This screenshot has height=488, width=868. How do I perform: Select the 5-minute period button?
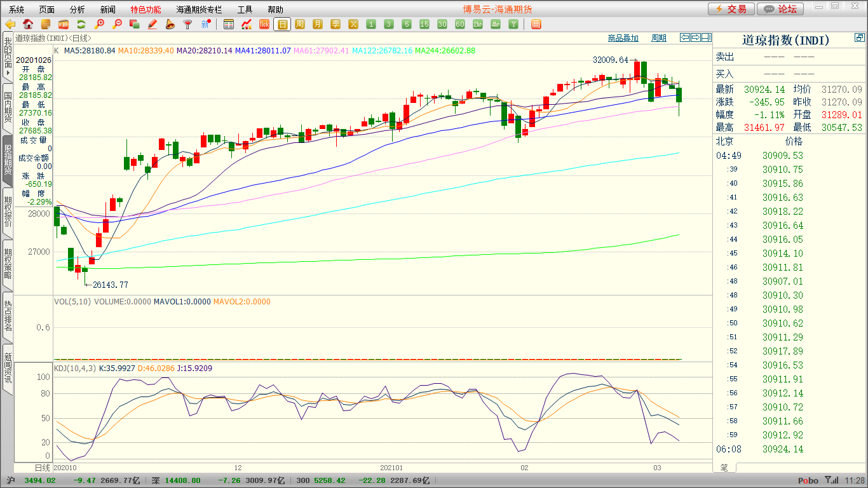coord(407,24)
